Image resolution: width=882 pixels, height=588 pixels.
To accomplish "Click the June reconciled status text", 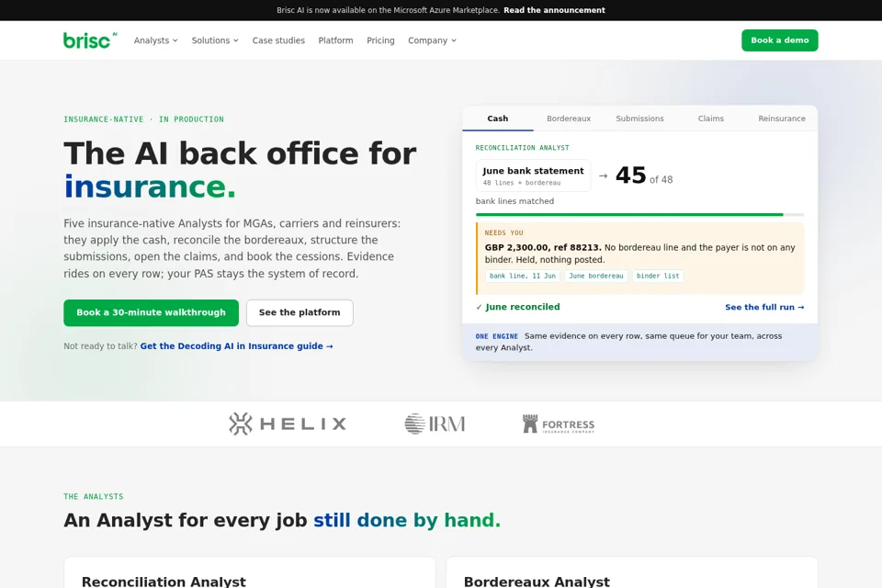I will pyautogui.click(x=518, y=307).
